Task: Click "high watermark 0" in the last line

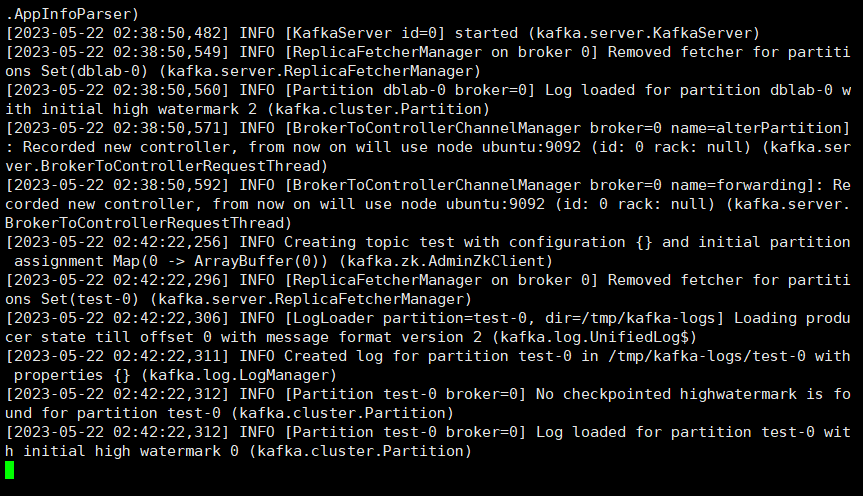Action: [167, 451]
